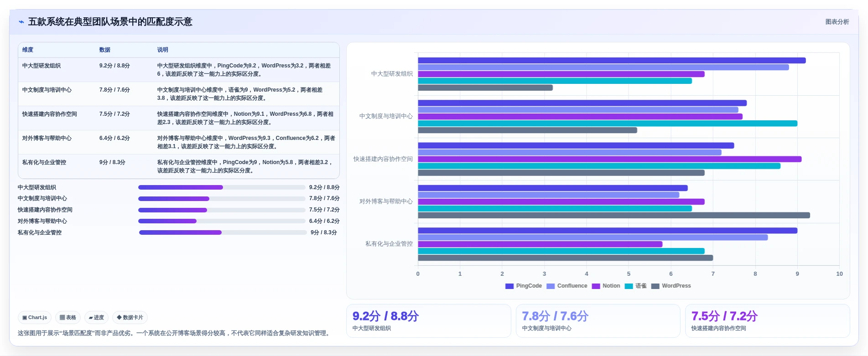Select the 中大型研发组织 table row cell
The height and width of the screenshot is (356, 868).
[x=42, y=66]
